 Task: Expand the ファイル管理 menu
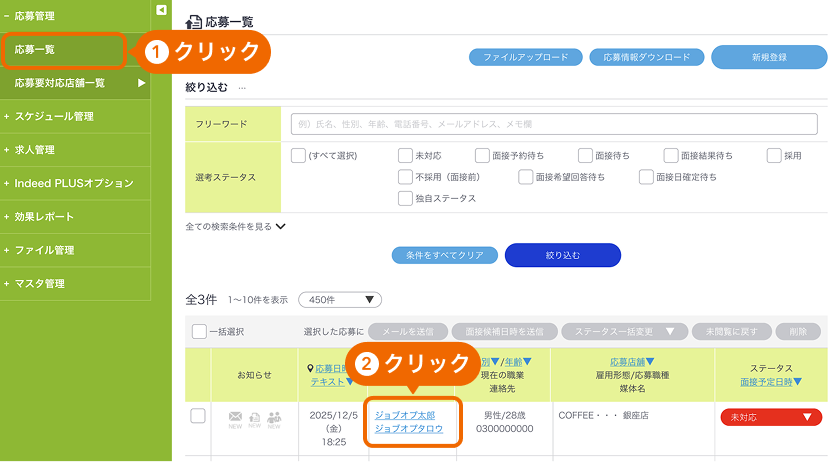75,250
